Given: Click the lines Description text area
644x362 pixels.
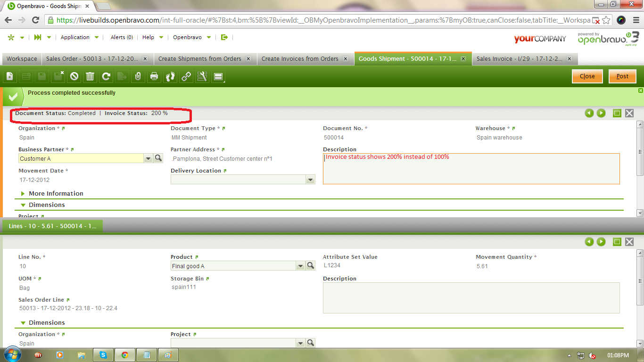Looking at the screenshot, I should (471, 298).
